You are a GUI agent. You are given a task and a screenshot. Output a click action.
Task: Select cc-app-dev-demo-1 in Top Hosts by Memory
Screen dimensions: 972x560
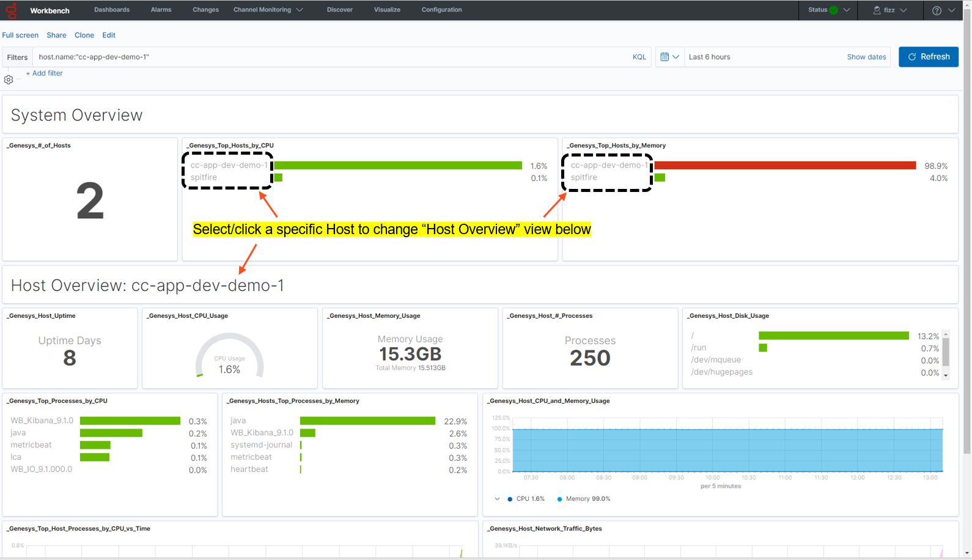(609, 165)
